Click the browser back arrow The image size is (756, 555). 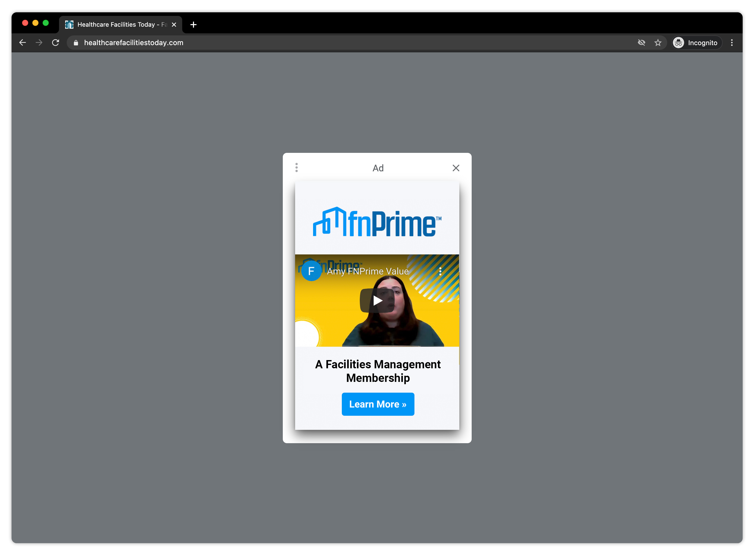(23, 43)
